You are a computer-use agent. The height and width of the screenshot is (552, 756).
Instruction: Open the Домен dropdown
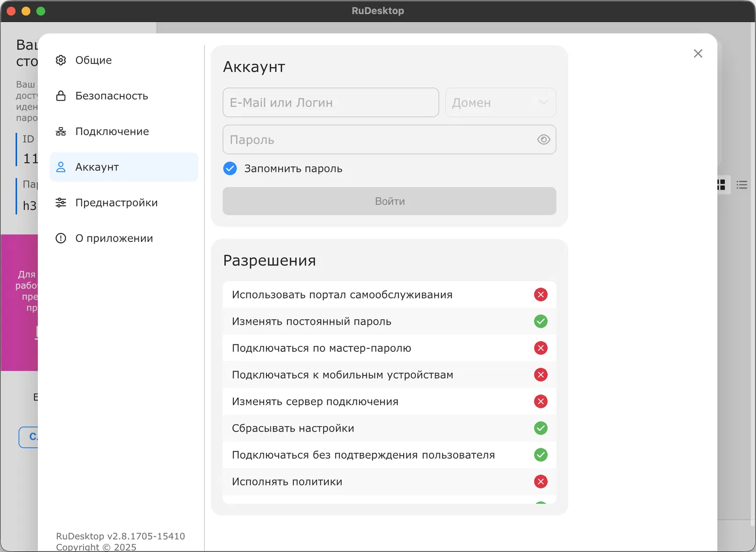click(500, 103)
